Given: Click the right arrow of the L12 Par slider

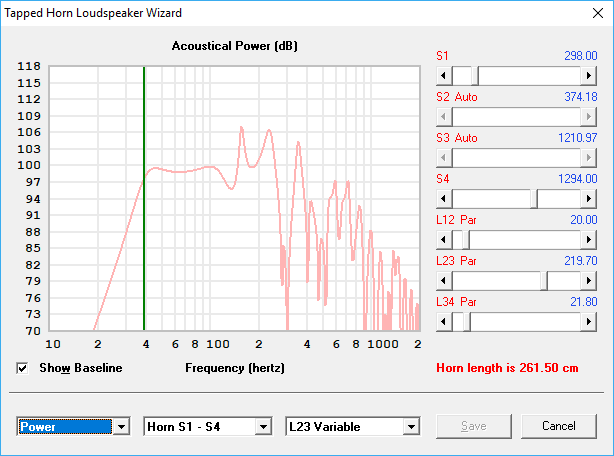Looking at the screenshot, I should tap(589, 240).
